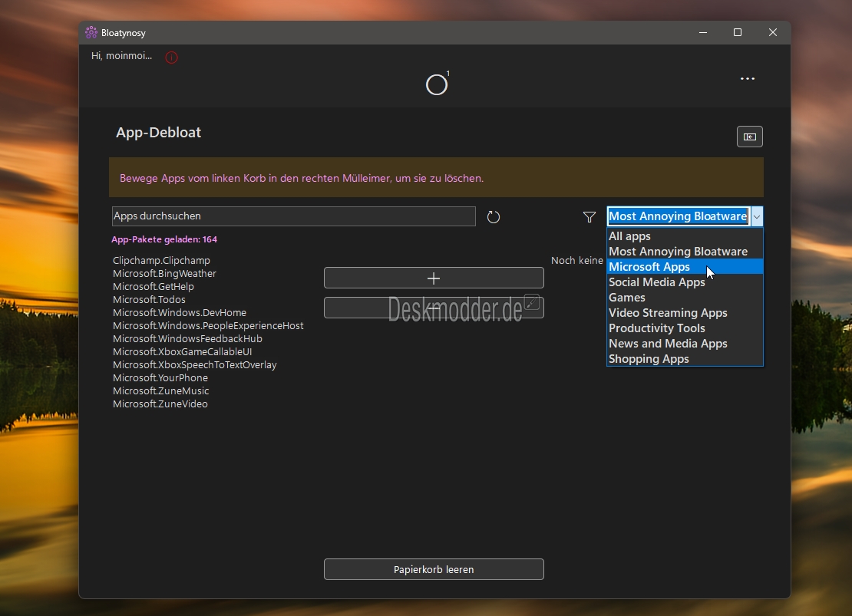Select Microsoft.XboxSpeechToTextOverlay entry
852x616 pixels.
(194, 365)
